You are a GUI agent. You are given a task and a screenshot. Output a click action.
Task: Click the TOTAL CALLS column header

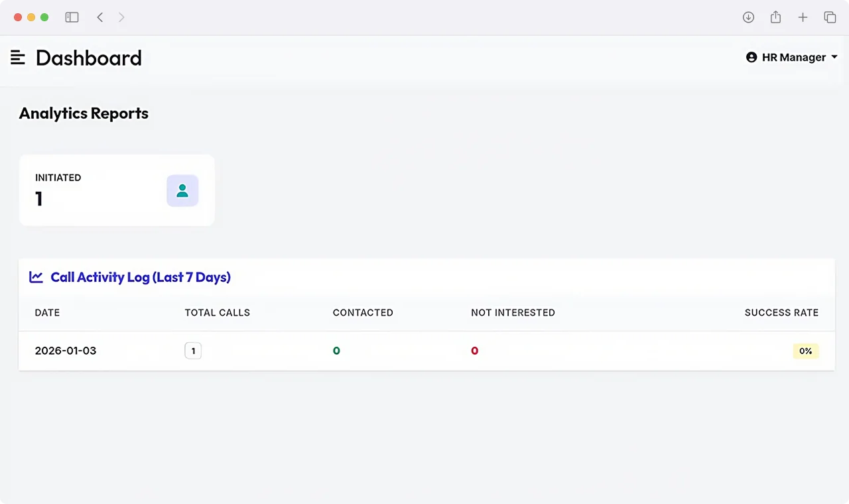tap(218, 312)
